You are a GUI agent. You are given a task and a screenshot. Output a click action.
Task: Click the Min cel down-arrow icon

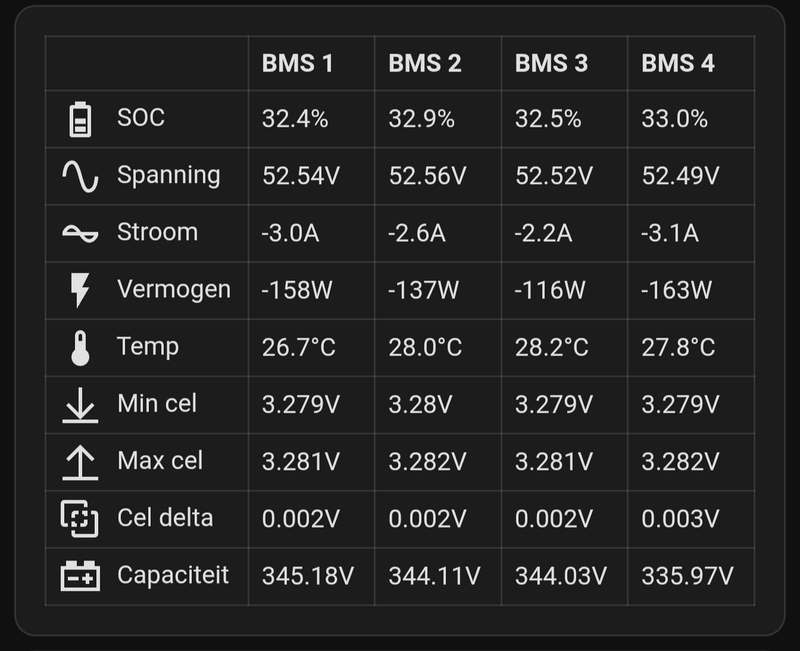tap(80, 405)
